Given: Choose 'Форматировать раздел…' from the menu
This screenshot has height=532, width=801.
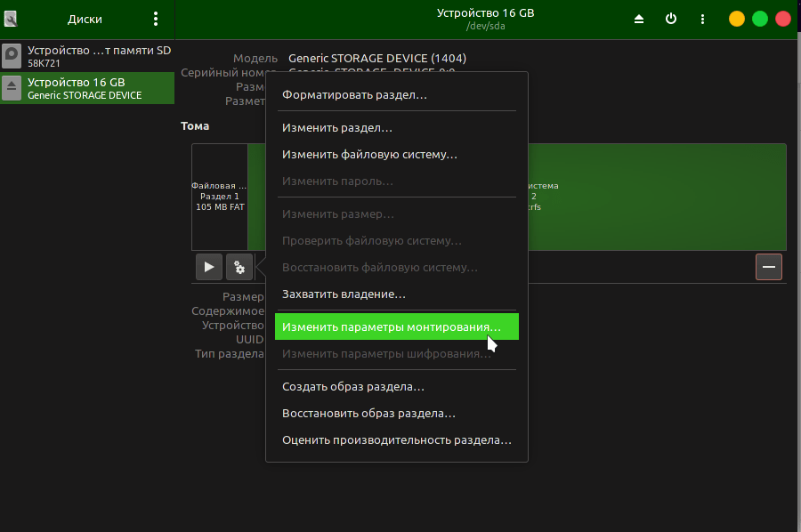Looking at the screenshot, I should [x=354, y=94].
